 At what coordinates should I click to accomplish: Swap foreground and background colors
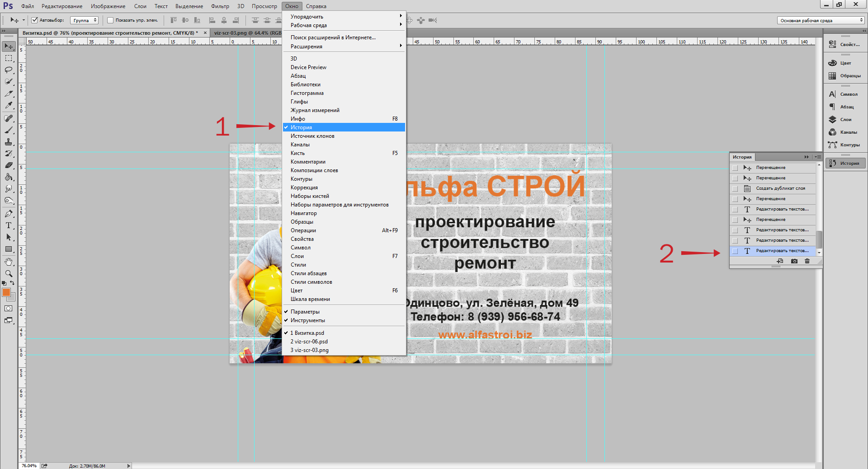pos(13,283)
